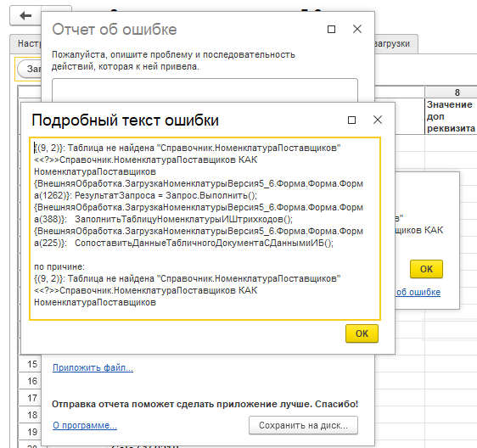
Task: Click the Значение доп реквизита column cell
Action: click(x=451, y=116)
